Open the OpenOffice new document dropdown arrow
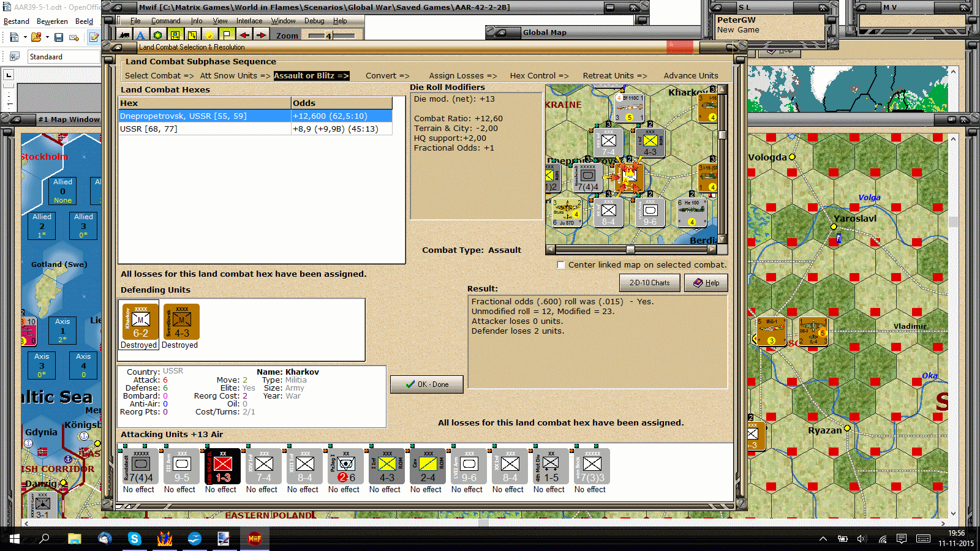The height and width of the screenshot is (551, 980). 25,37
